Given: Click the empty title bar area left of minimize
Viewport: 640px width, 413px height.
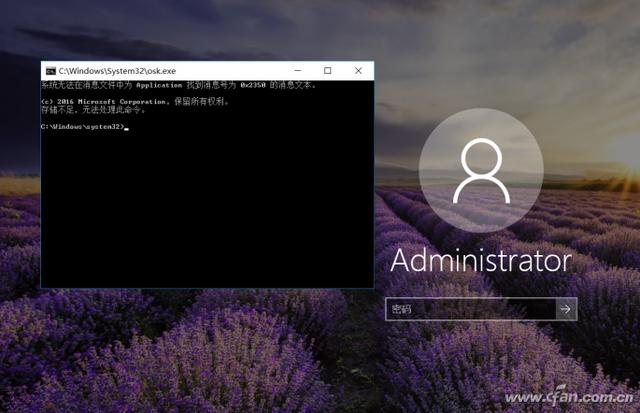Looking at the screenshot, I should coord(231,71).
